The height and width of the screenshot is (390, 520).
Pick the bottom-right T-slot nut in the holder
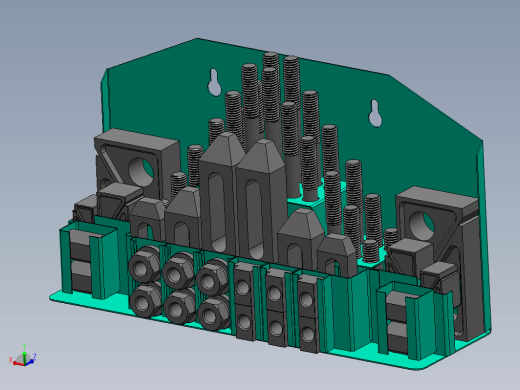pyautogui.click(x=307, y=334)
